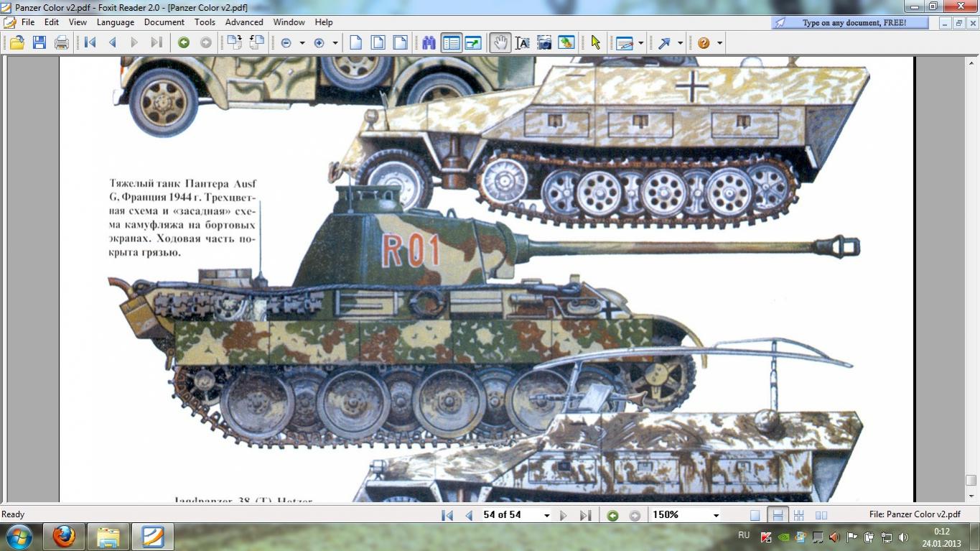
Task: Open Windows Explorer from the taskbar
Action: (x=108, y=537)
